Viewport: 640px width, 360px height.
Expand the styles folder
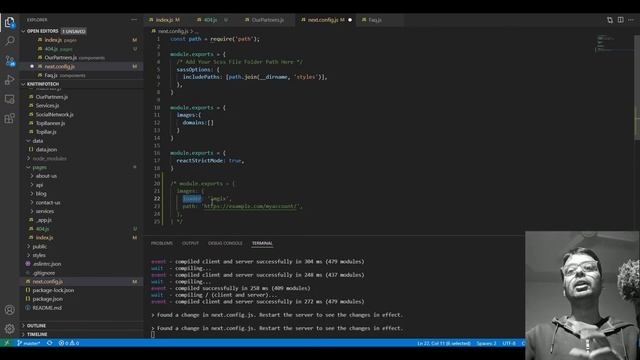coord(28,255)
